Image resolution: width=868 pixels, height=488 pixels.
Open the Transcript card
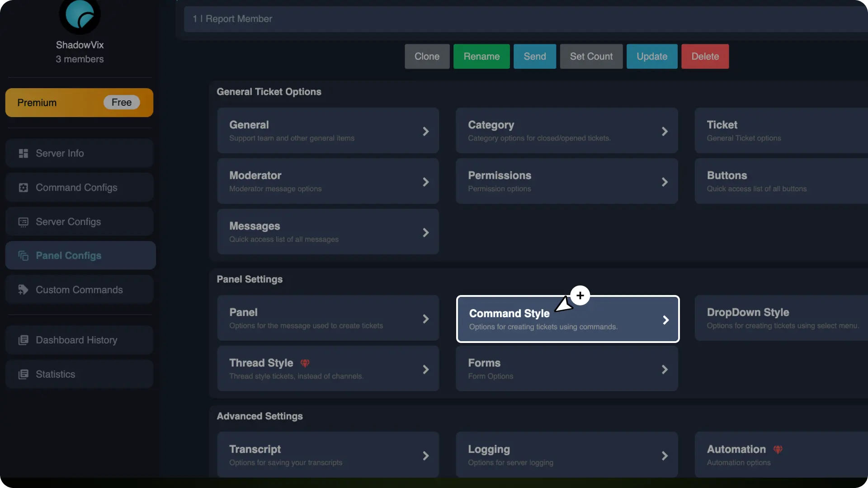click(328, 455)
